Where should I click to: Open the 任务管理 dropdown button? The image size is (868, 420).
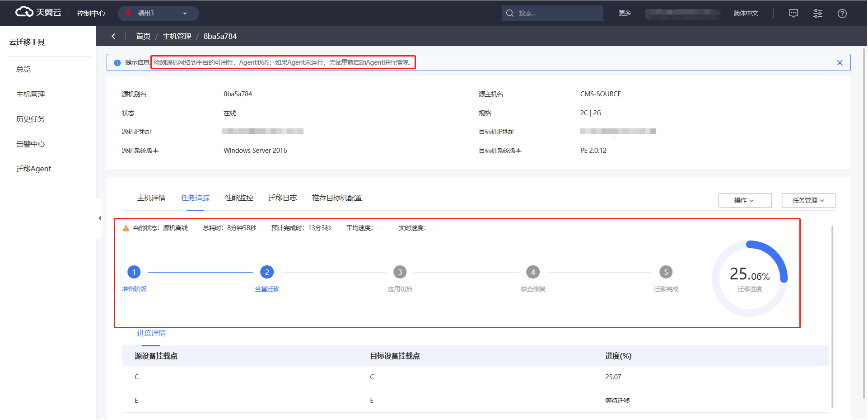pos(808,200)
